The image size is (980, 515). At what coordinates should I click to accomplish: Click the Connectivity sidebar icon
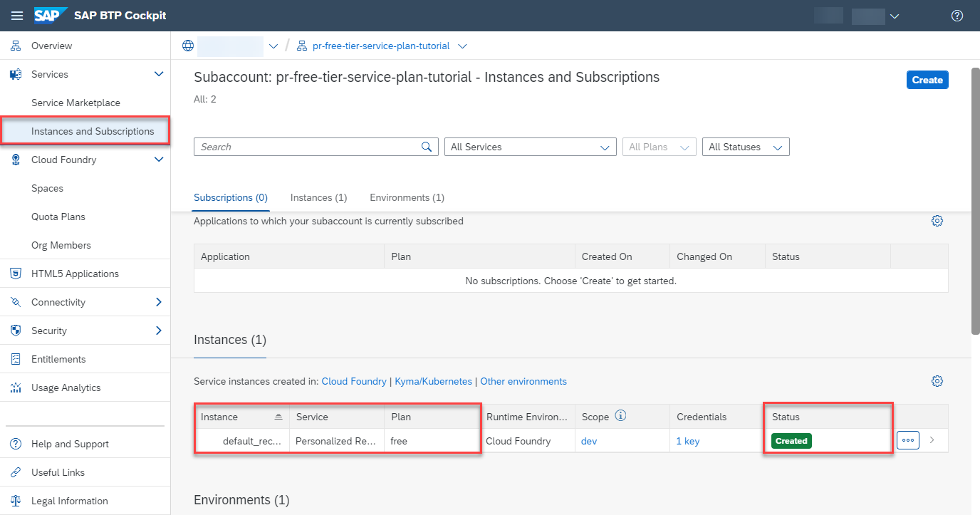click(x=16, y=302)
